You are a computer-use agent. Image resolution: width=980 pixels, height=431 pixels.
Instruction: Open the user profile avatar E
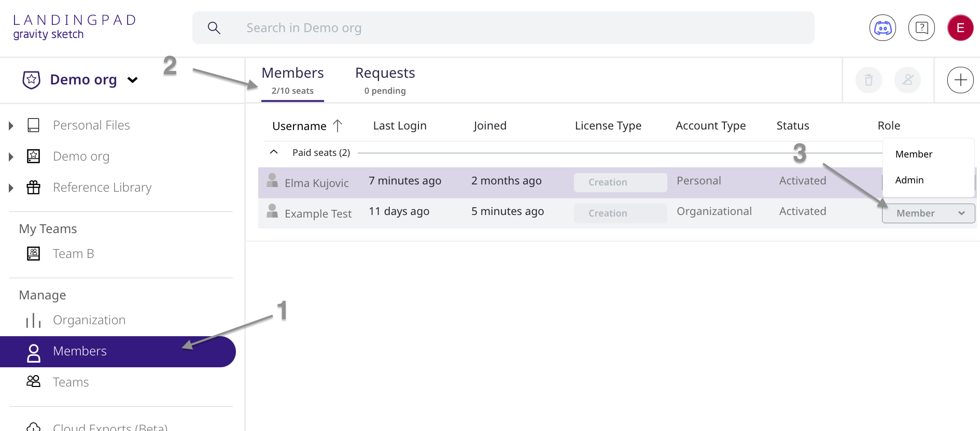(x=960, y=28)
